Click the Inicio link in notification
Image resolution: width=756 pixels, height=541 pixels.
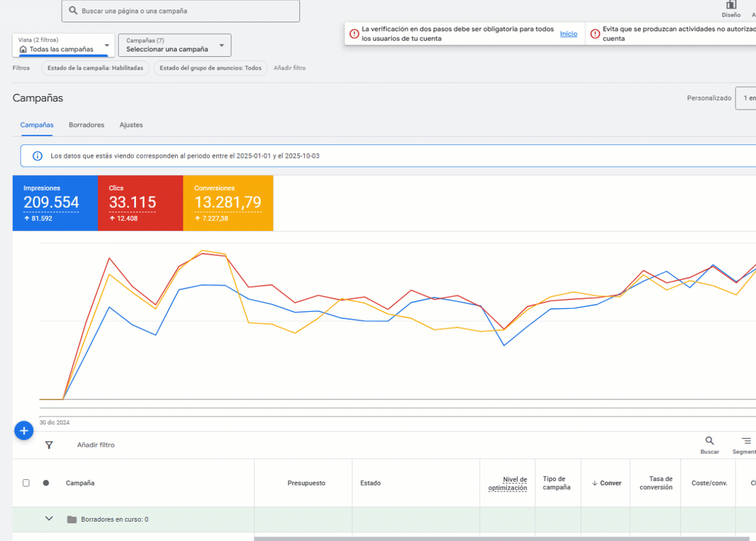pyautogui.click(x=569, y=34)
